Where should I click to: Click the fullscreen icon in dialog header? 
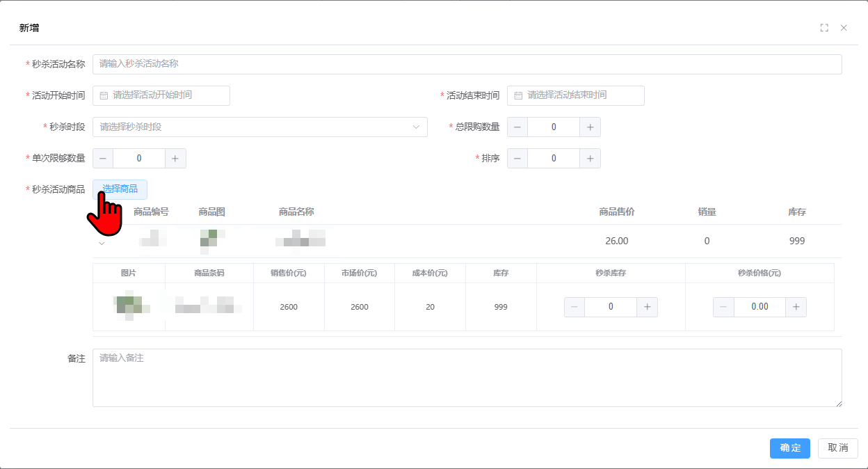click(x=824, y=28)
